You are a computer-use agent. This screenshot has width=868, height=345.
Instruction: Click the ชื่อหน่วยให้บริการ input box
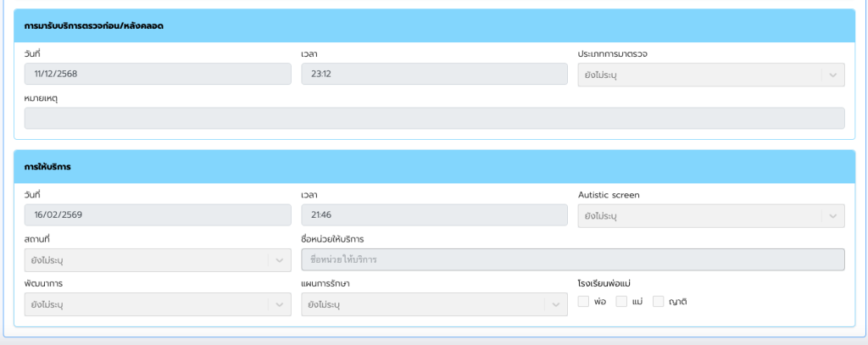572,259
